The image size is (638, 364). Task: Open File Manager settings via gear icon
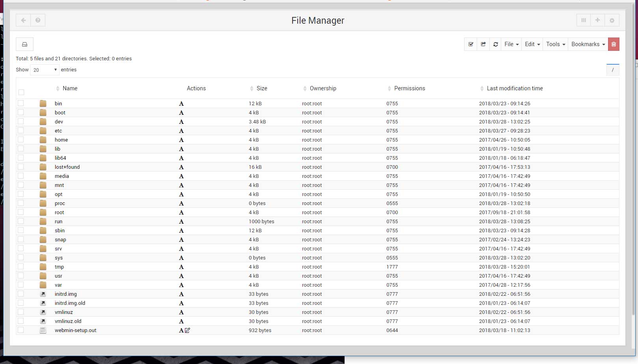click(612, 20)
